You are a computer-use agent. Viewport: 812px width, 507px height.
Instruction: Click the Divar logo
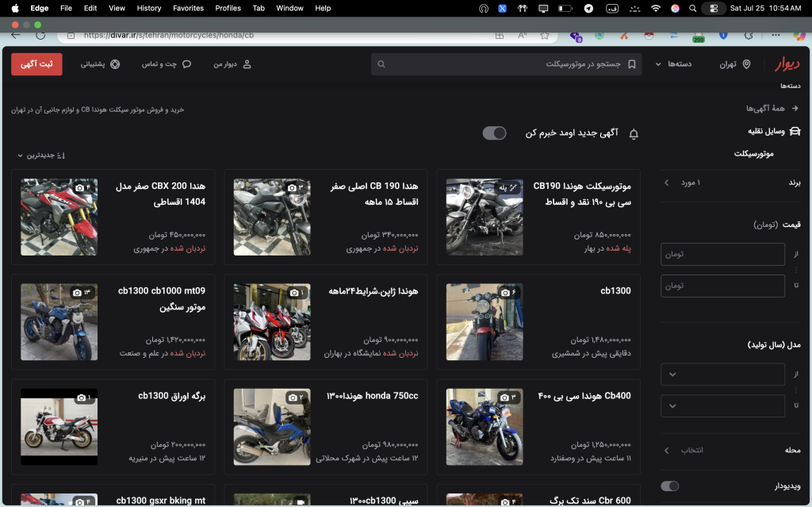pyautogui.click(x=787, y=64)
